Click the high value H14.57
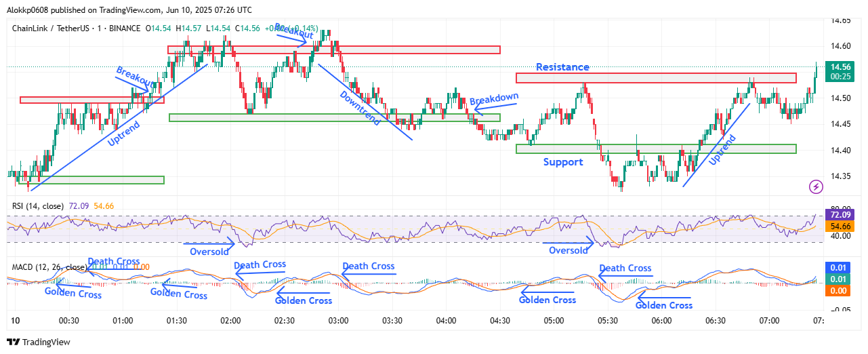868x354 pixels. click(189, 28)
